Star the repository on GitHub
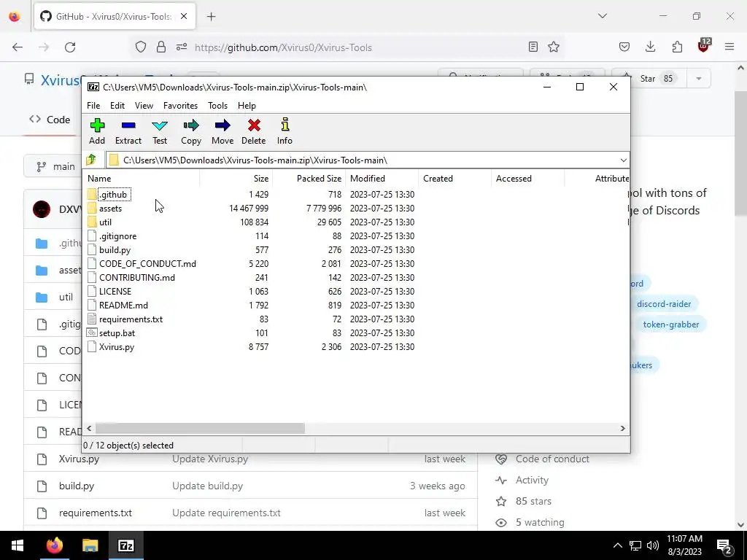This screenshot has height=560, width=747. click(649, 79)
